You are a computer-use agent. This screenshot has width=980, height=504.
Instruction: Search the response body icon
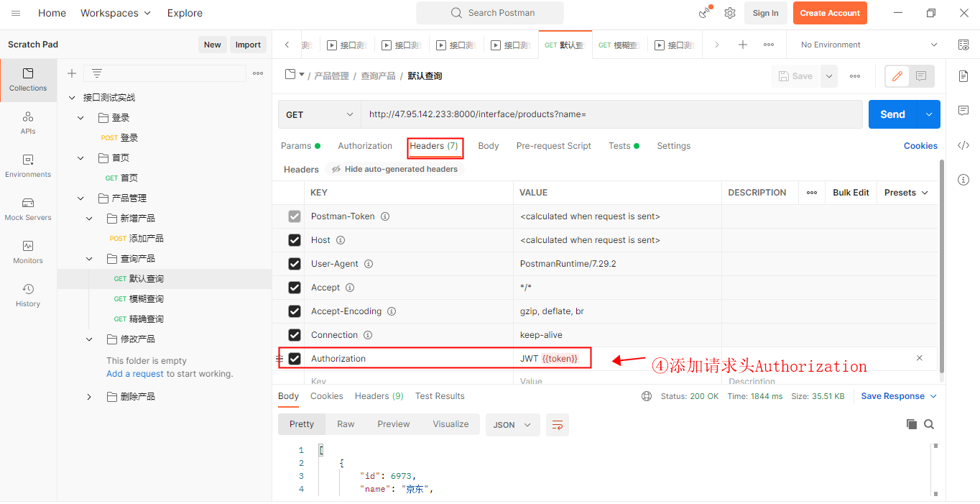coord(929,424)
